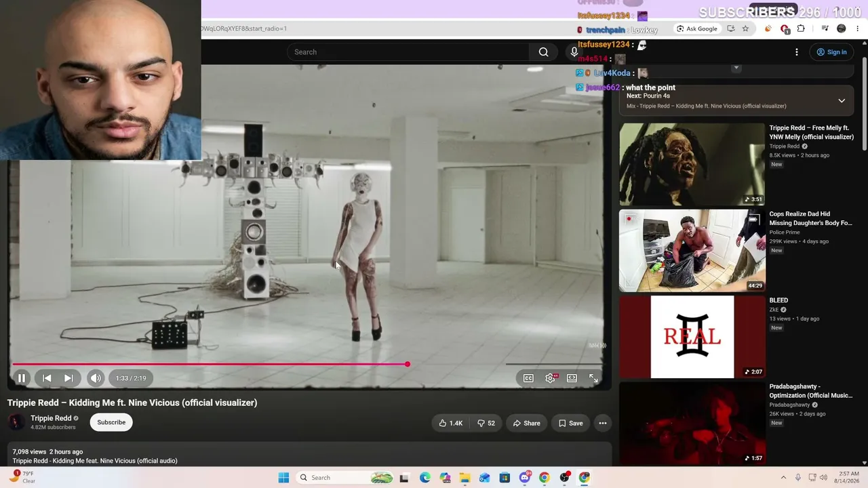Open the Chrome extensions puzzle menu

pyautogui.click(x=801, y=28)
